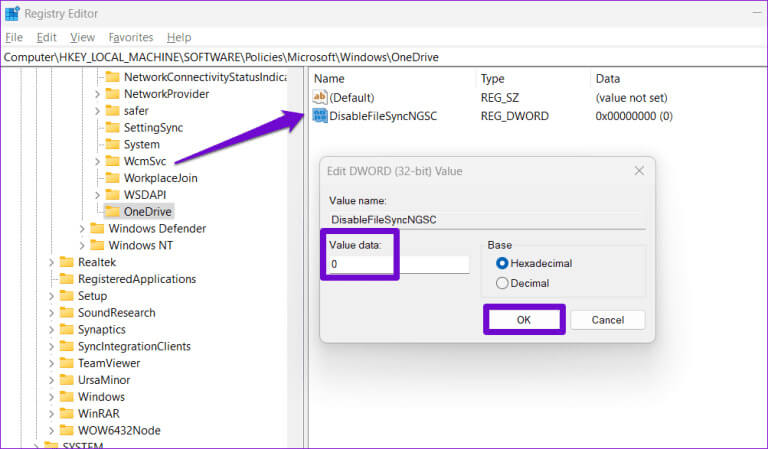Click the REG_SZ type cell
The image size is (768, 449).
(500, 97)
